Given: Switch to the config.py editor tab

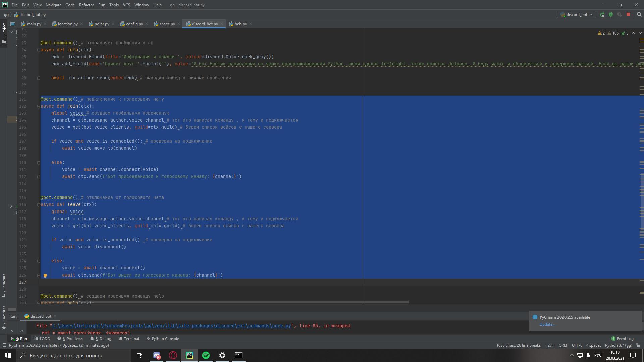Looking at the screenshot, I should (134, 24).
